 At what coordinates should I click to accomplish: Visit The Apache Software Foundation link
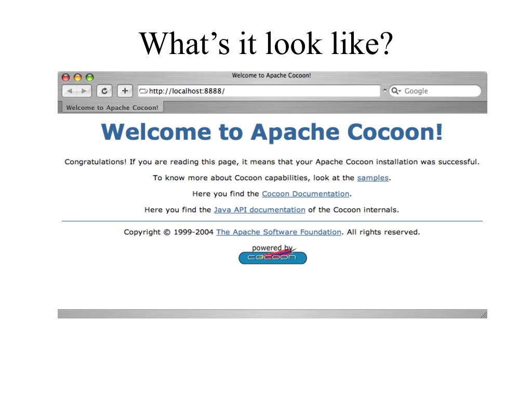278,232
